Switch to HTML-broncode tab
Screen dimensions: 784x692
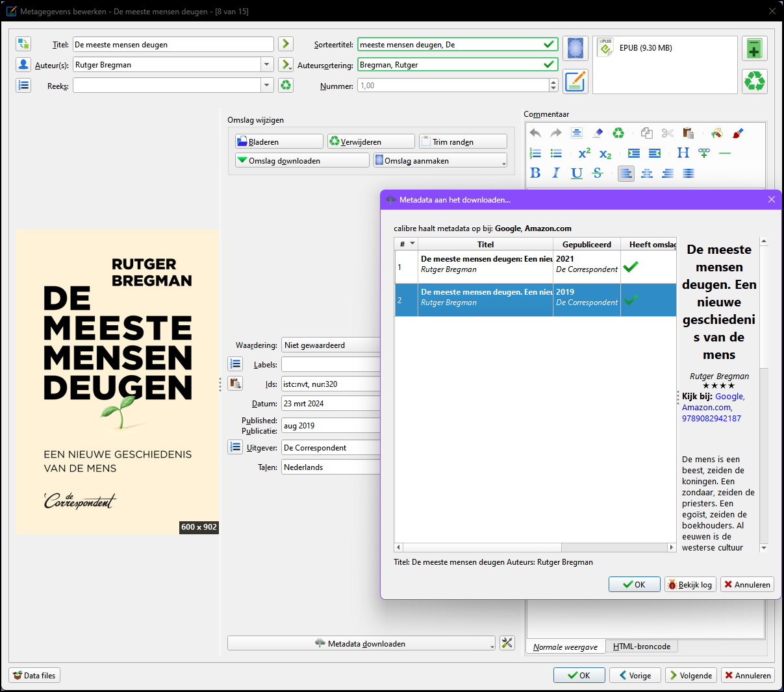[642, 646]
